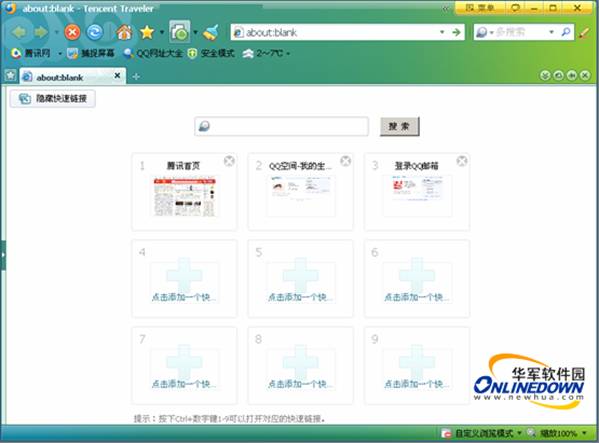The height and width of the screenshot is (443, 599).
Task: Open dropdown next to the Favorites star
Action: 162,32
